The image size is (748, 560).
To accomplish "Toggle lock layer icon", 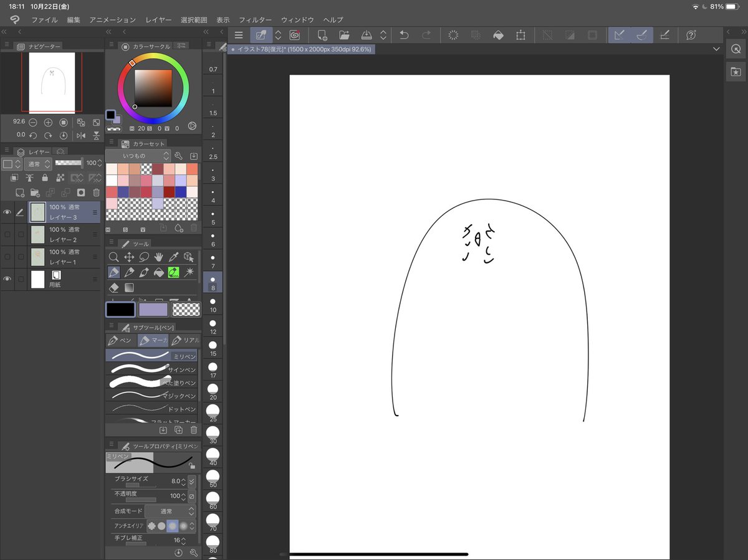I will [x=45, y=178].
